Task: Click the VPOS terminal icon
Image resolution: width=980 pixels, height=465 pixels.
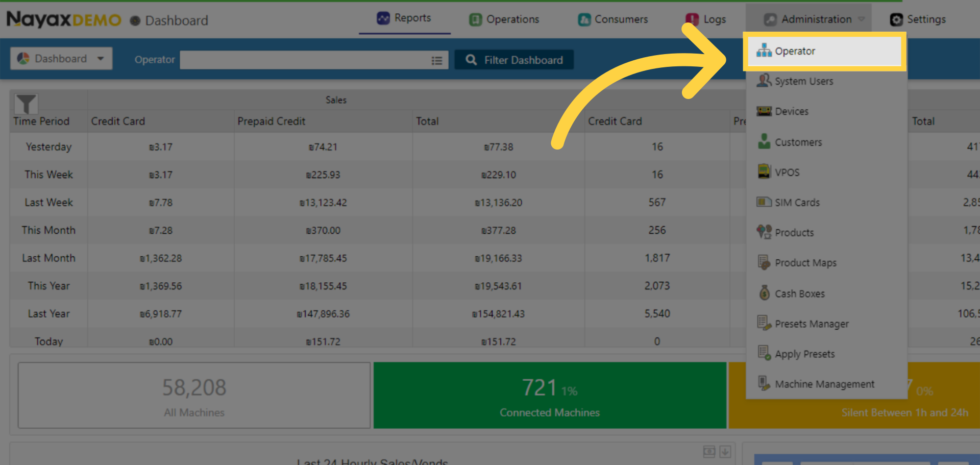Action: point(764,171)
